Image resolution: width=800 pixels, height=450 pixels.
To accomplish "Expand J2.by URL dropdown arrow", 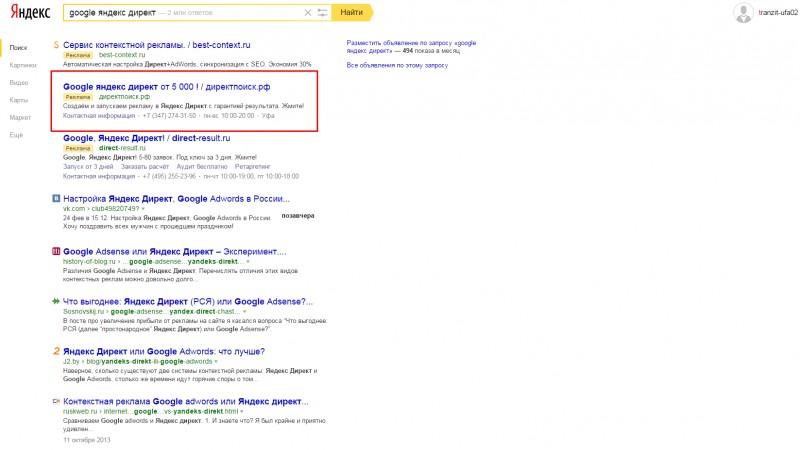I will click(x=216, y=362).
